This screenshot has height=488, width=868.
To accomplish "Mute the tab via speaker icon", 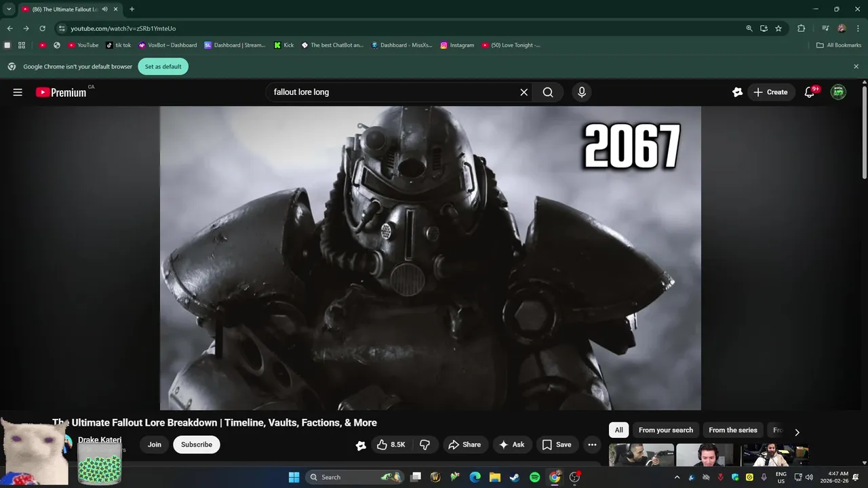I will [x=104, y=9].
